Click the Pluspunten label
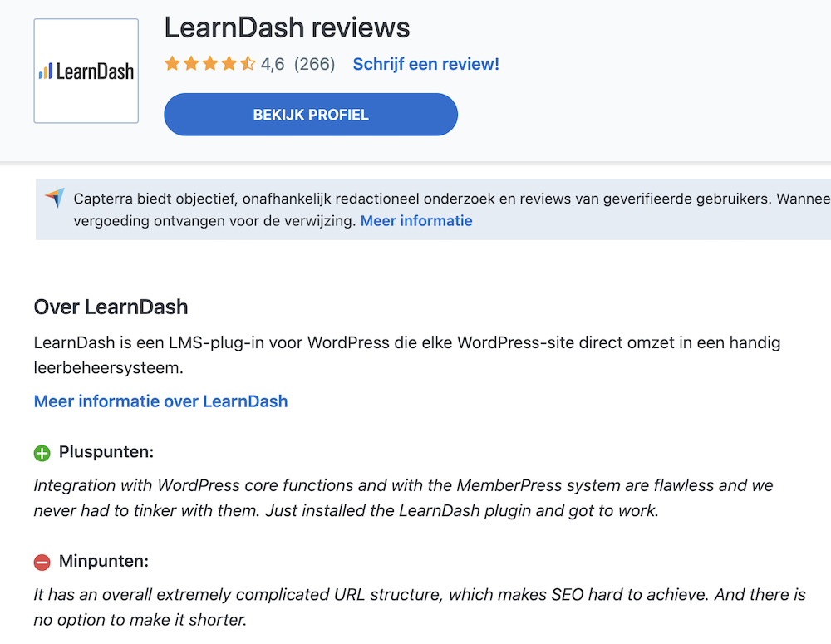Viewport: 831px width, 644px height. point(106,452)
